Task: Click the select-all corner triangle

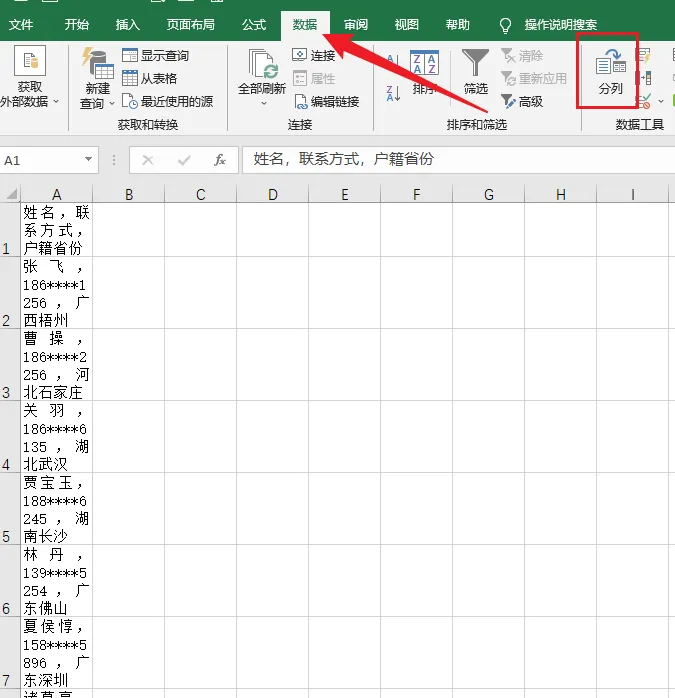Action: tap(12, 194)
